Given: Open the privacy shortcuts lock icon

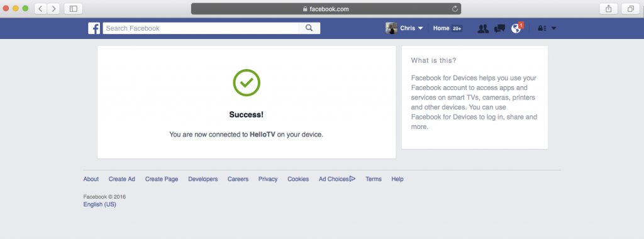Looking at the screenshot, I should pos(542,28).
